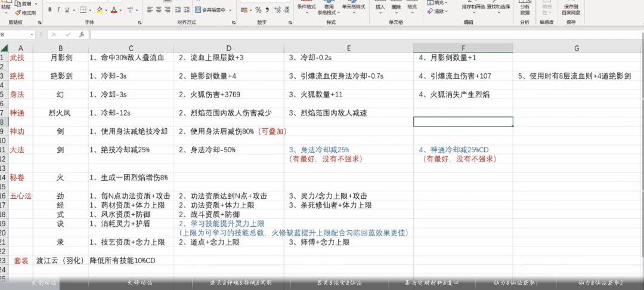Open font color dropdown arrow
The height and width of the screenshot is (290, 644).
point(120,10)
